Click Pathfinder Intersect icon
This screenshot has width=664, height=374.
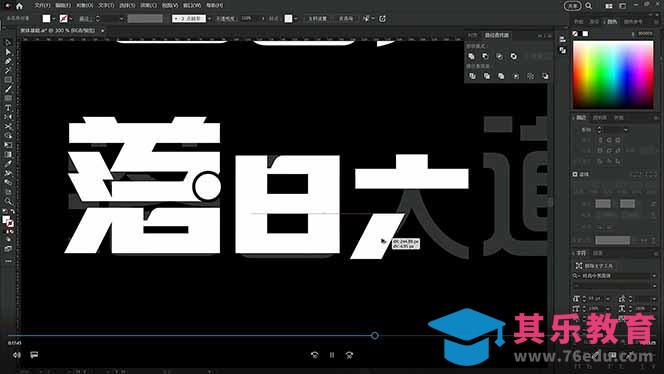coord(499,56)
